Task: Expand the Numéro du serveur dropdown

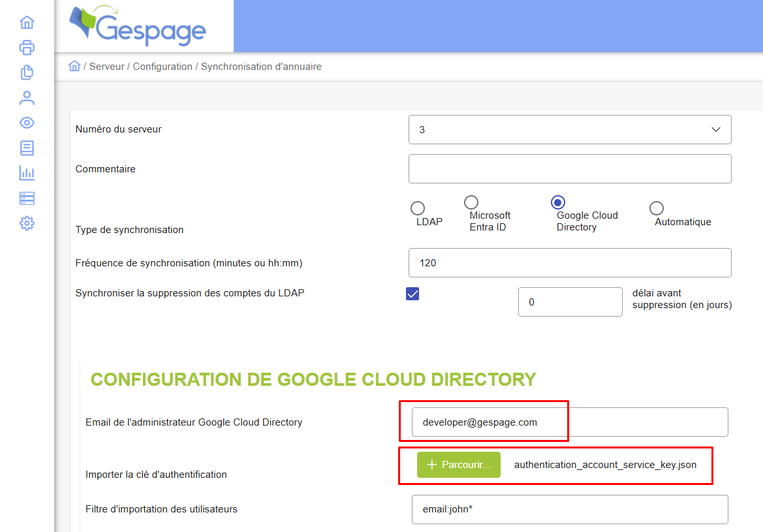Action: click(570, 129)
